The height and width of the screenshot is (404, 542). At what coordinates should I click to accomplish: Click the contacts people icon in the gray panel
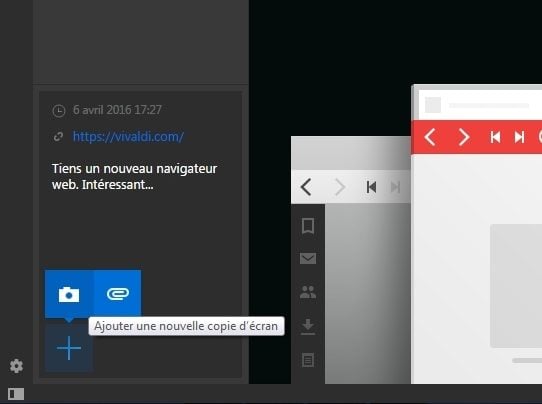tap(308, 292)
